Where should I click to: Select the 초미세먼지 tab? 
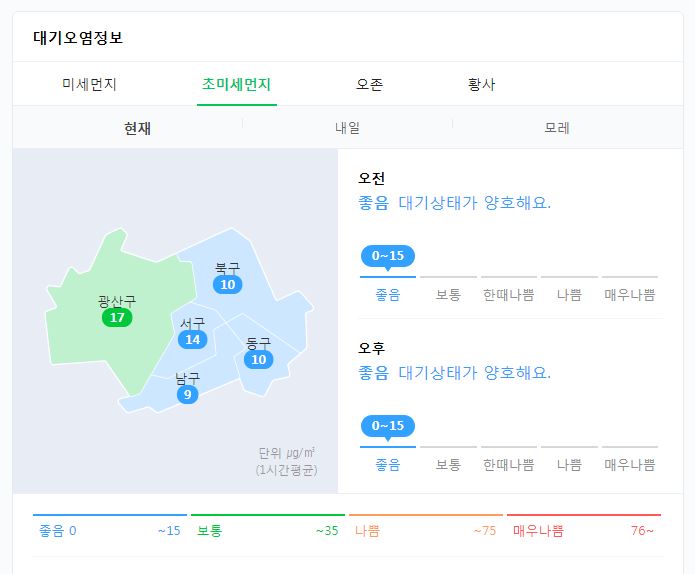click(x=236, y=84)
